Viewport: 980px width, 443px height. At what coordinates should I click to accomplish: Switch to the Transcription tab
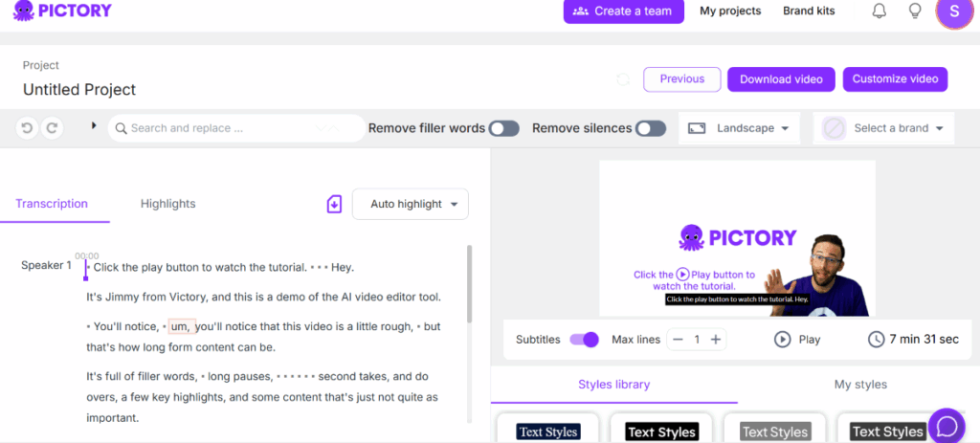[x=52, y=204]
